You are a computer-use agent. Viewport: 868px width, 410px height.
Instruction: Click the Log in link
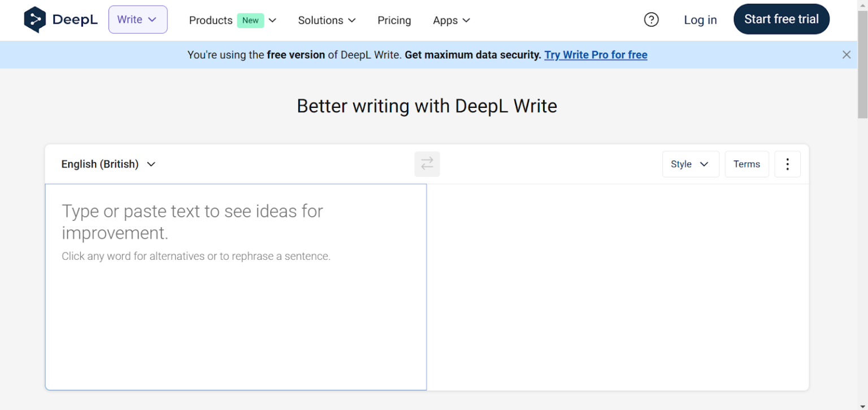[700, 20]
